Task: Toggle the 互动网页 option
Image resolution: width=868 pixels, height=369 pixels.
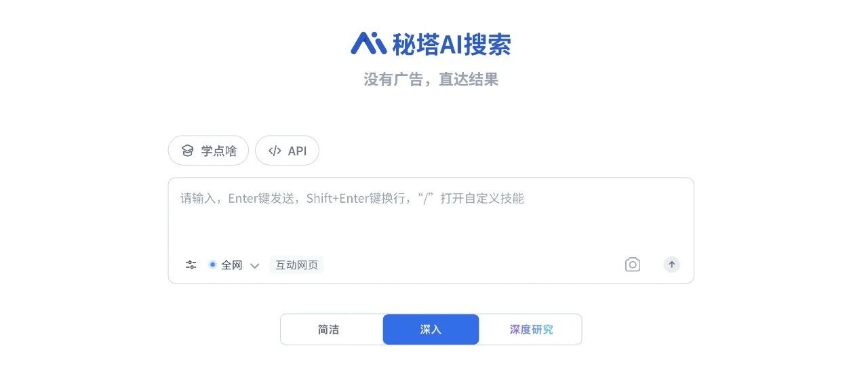Action: pyautogui.click(x=297, y=265)
